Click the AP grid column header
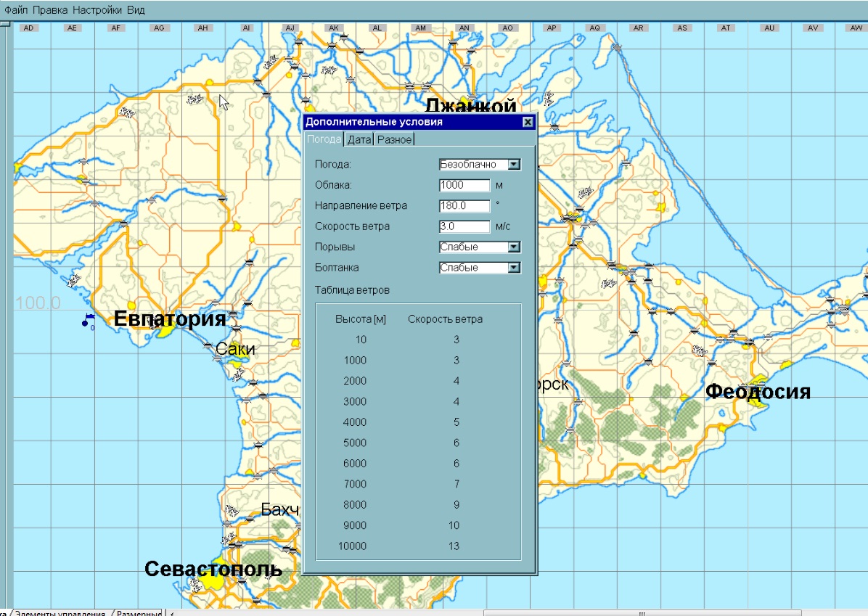The image size is (868, 616). point(552,28)
